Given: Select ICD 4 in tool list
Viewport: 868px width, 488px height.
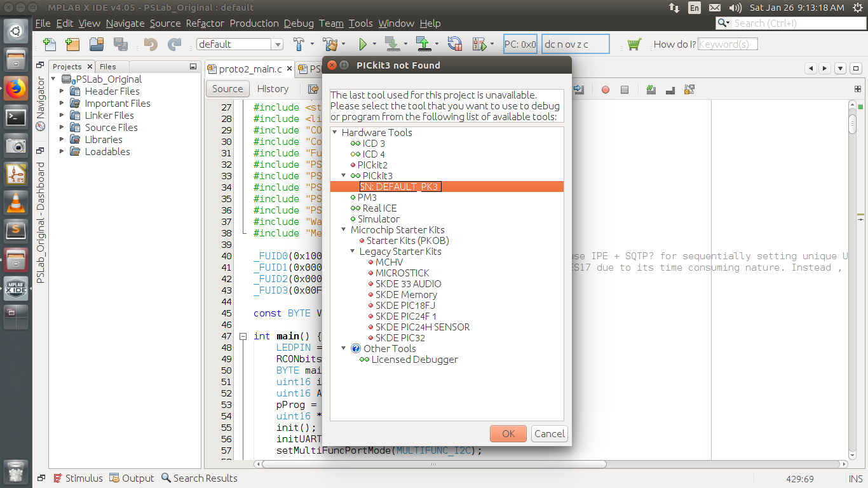Looking at the screenshot, I should [374, 154].
